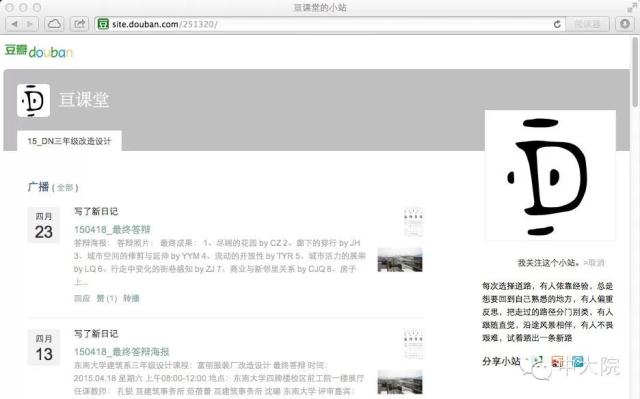Screen dimensions: 640x399
Task: Open diary 150418_最终答辩
Action: 112,229
